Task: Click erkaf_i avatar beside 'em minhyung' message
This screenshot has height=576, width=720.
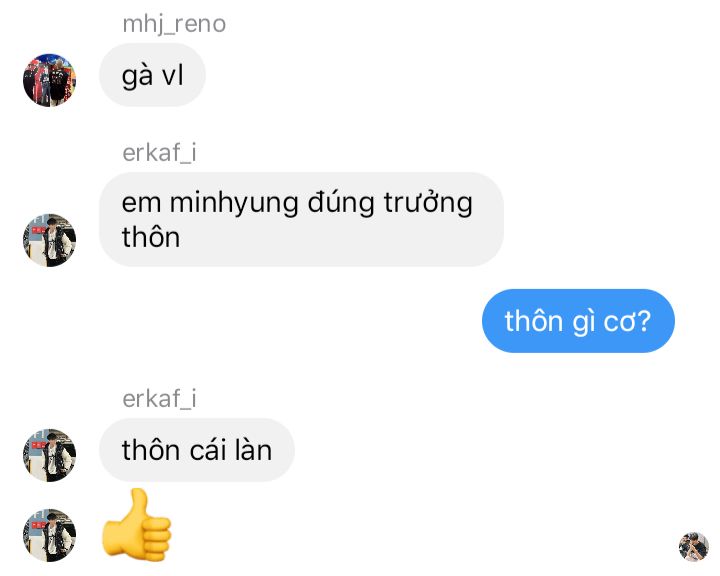Action: [50, 240]
